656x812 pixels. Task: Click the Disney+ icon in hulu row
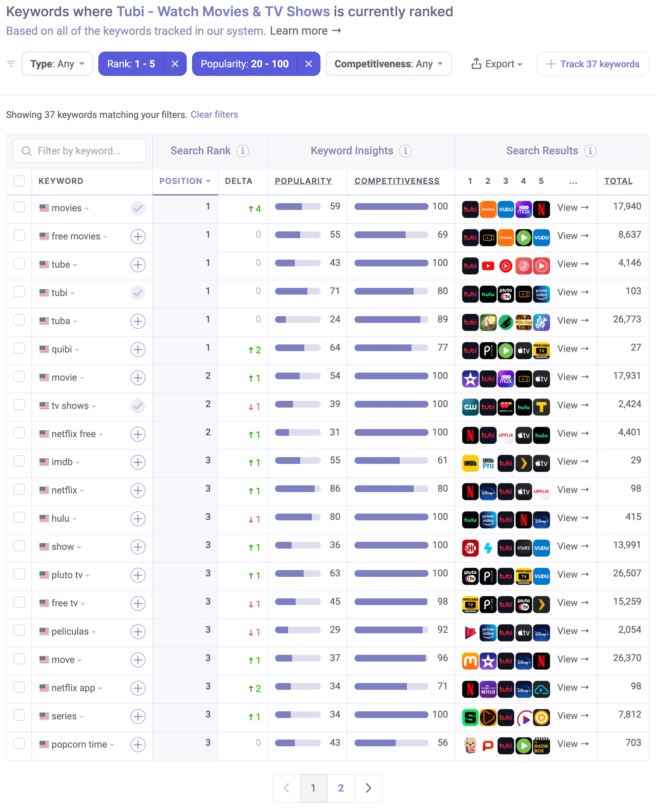tap(541, 520)
